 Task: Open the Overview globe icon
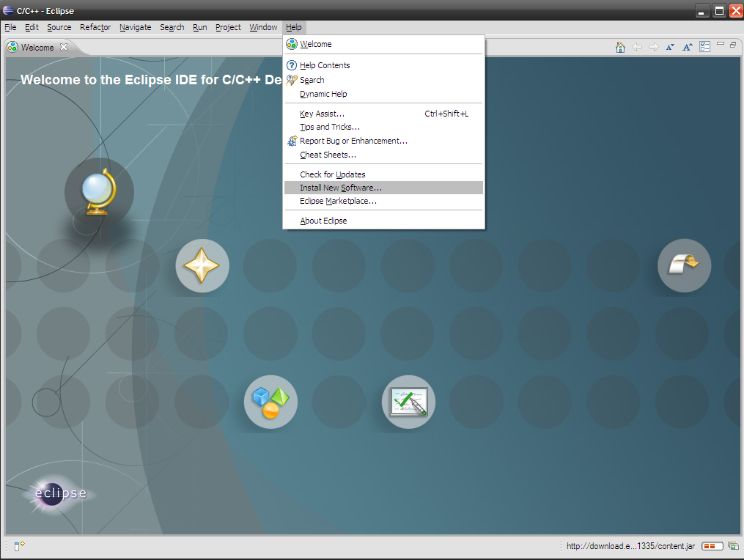tap(99, 192)
